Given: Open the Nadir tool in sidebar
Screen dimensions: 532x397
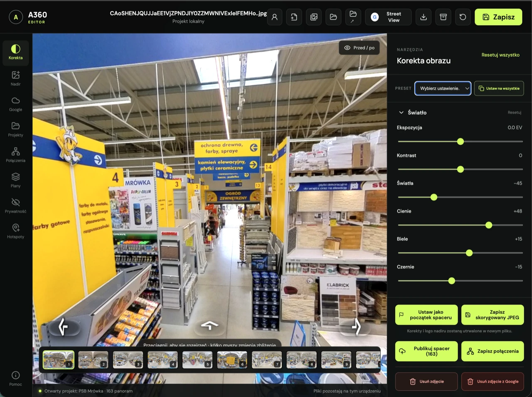Looking at the screenshot, I should pyautogui.click(x=16, y=78).
